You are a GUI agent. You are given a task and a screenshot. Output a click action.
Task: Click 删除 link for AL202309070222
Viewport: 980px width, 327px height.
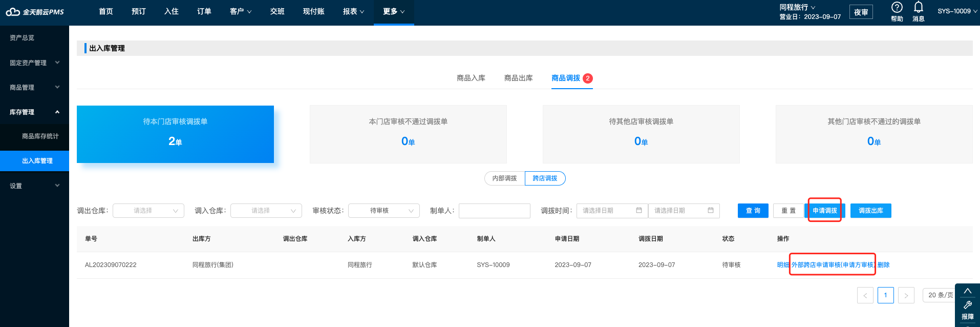(x=884, y=265)
